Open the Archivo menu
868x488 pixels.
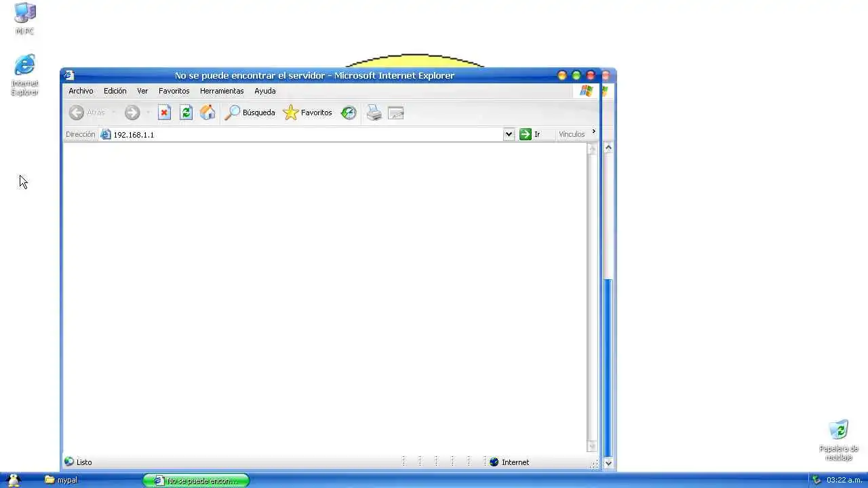pyautogui.click(x=81, y=91)
